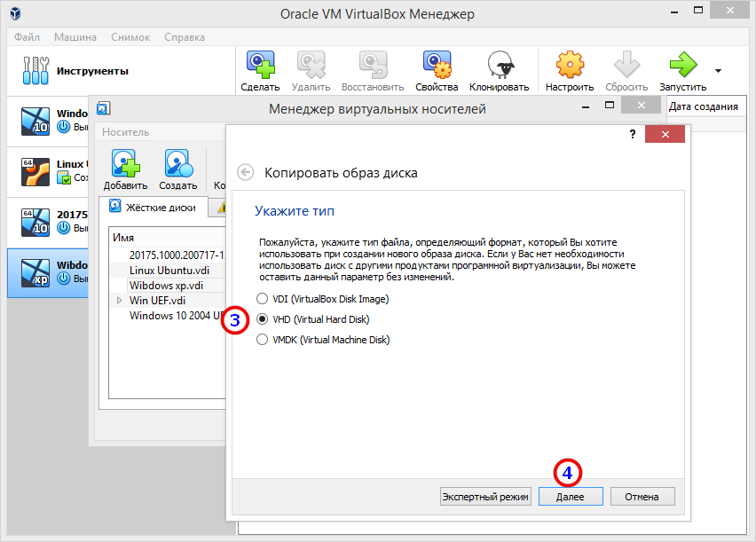Viewport: 756px width, 542px height.
Task: Select VDI (VirtualBox Disk Image) option
Action: pos(262,299)
